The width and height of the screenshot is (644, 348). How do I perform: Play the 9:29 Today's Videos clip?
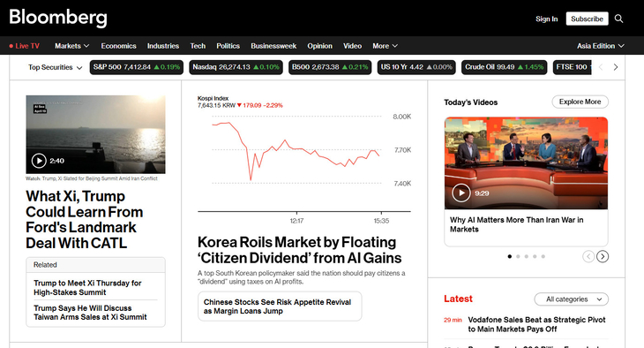[x=461, y=193]
